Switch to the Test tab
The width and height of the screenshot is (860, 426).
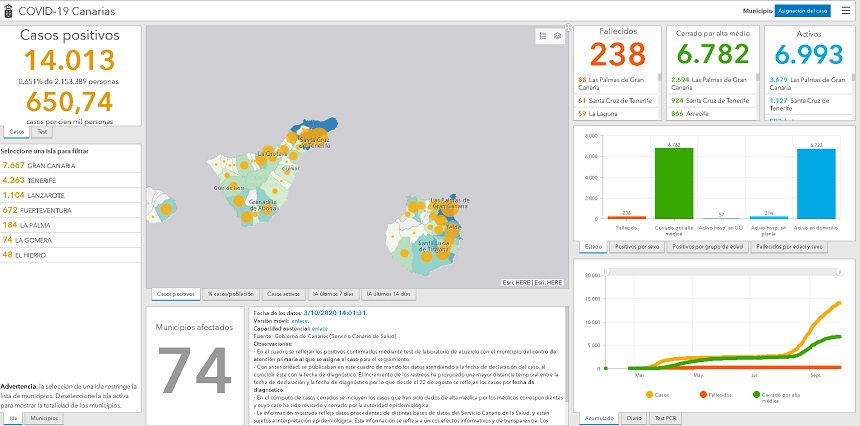tap(42, 131)
